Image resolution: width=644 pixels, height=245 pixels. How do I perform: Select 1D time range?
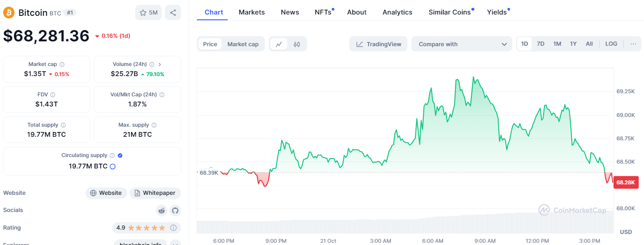(x=525, y=44)
